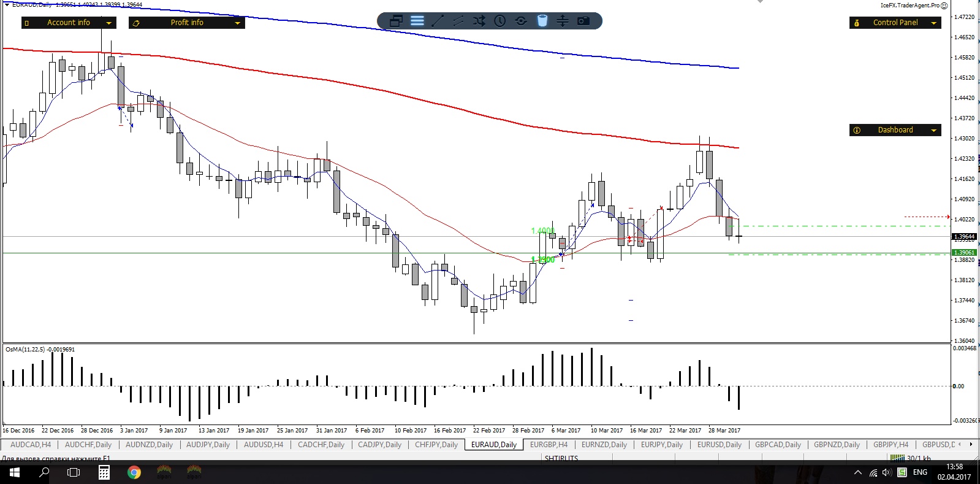
Task: Click the IceFX.TraderAgent.Pro expert label
Action: (x=910, y=6)
